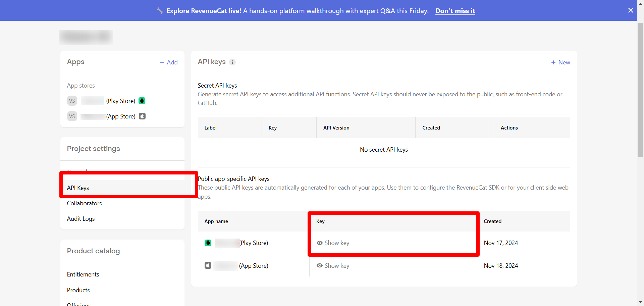Click the Apple icon in App Store key row
This screenshot has height=306, width=644.
pyautogui.click(x=208, y=265)
